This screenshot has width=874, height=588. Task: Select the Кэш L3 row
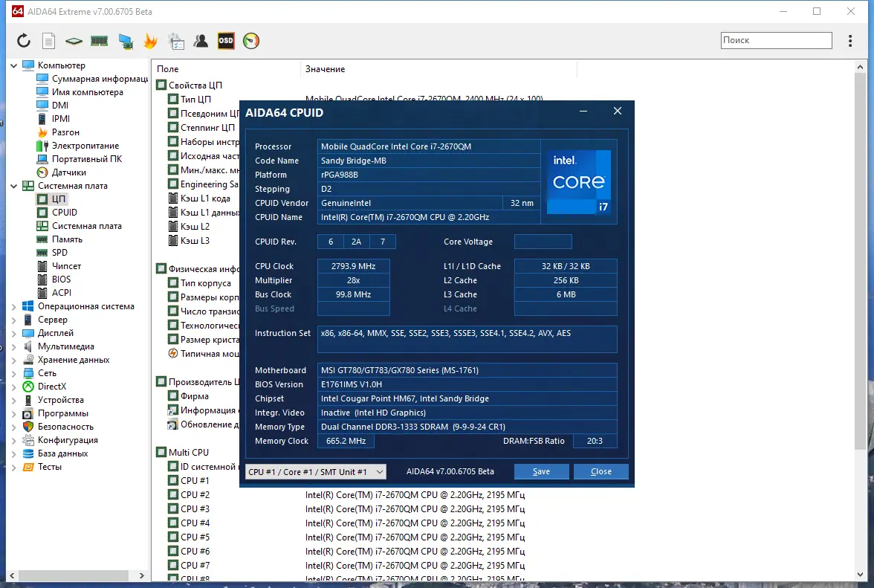pos(189,241)
